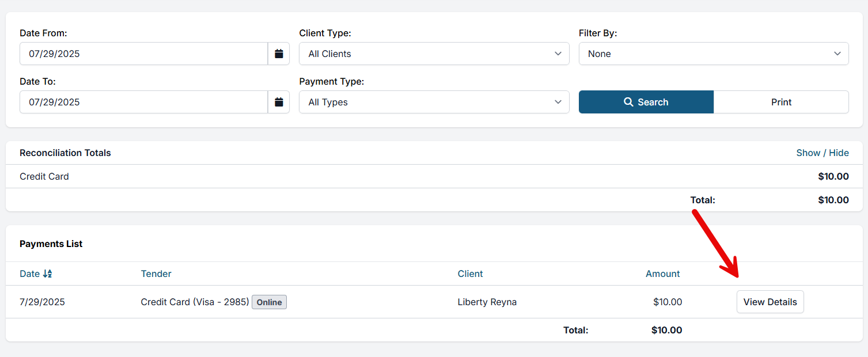Open the Date From calendar picker icon

coord(279,54)
